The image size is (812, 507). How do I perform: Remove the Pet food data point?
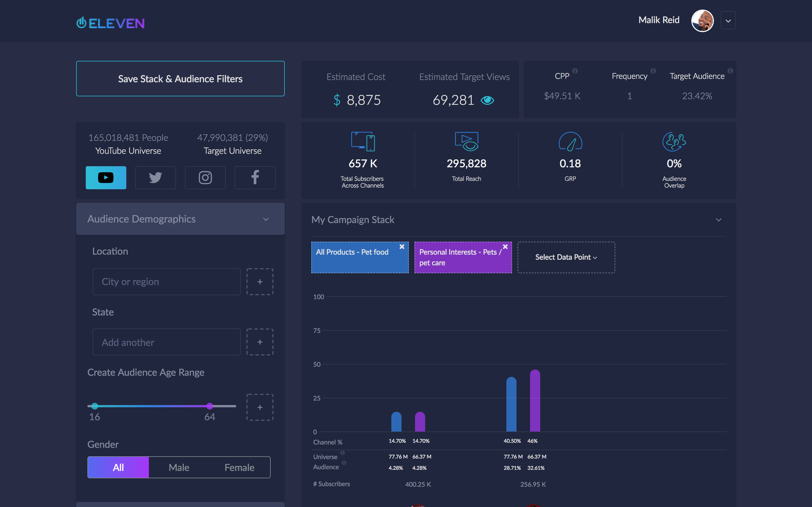(x=402, y=246)
